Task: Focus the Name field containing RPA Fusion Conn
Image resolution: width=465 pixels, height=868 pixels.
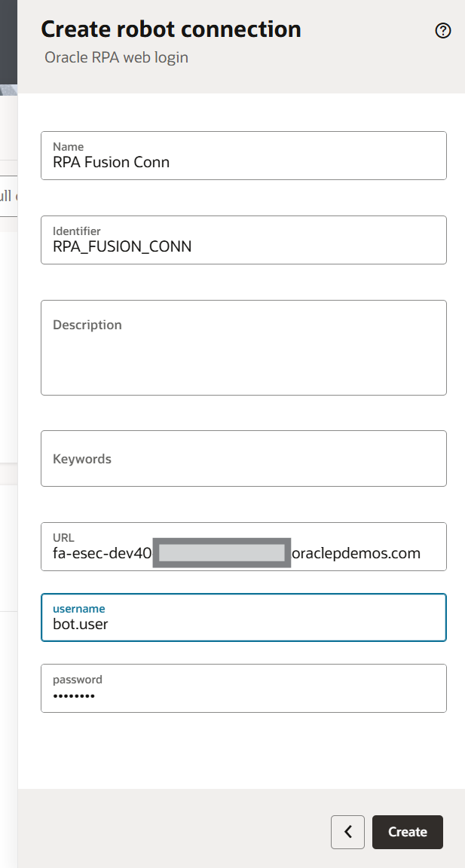Action: coord(243,161)
